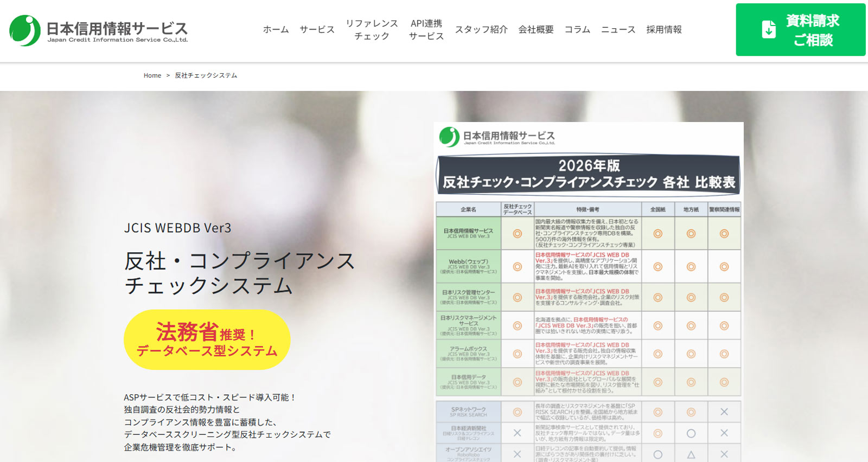868x462 pixels.
Task: Click the 資料請求ご相談 text
Action: 813,30
